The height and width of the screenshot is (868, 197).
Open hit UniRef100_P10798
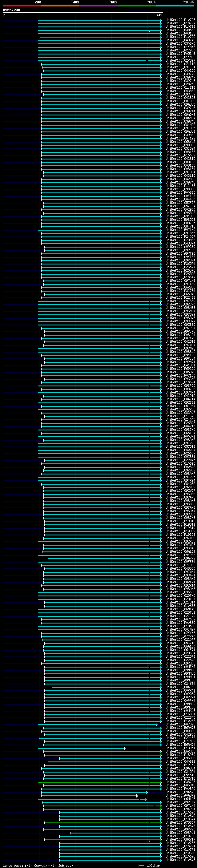pyautogui.click(x=180, y=20)
